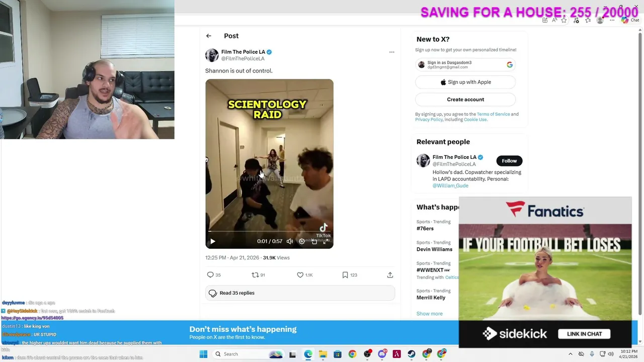Add page to favorites star icon

[x=564, y=20]
